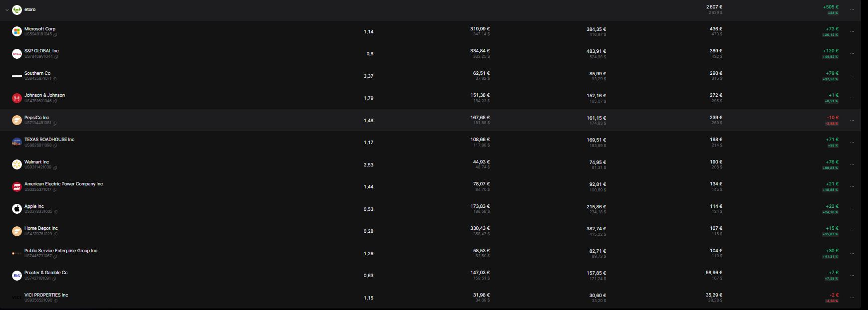Open the three-dot menu for PepsiCo Inc
Image resolution: width=868 pixels, height=310 pixels.
852,120
